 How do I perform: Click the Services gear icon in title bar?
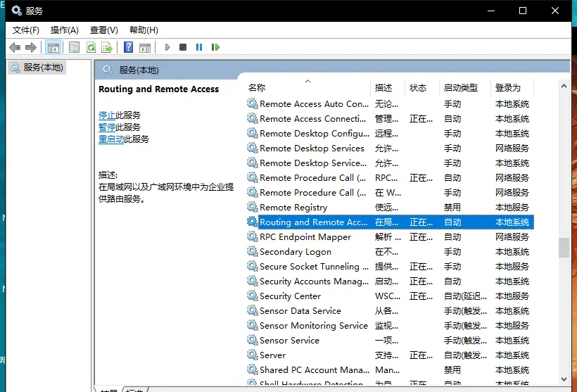(x=16, y=11)
